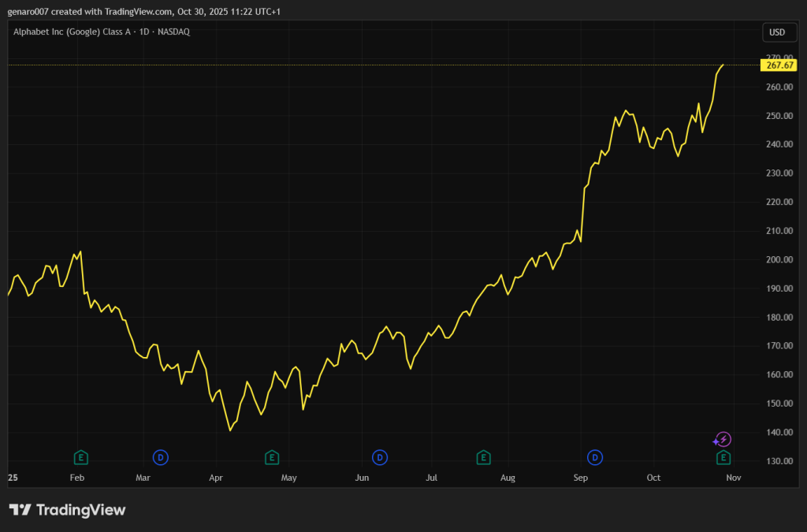The width and height of the screenshot is (807, 532).
Task: Open the USD currency selector
Action: pos(777,32)
